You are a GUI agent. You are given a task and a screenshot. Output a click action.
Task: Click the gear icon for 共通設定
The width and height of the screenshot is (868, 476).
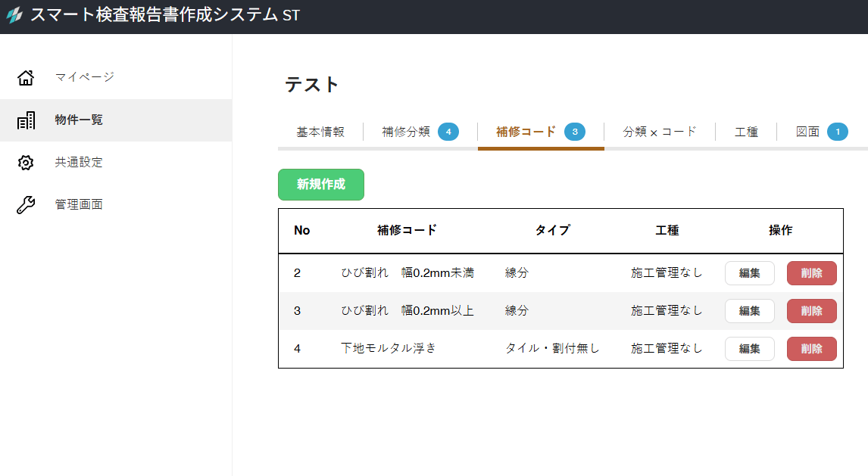pos(26,163)
